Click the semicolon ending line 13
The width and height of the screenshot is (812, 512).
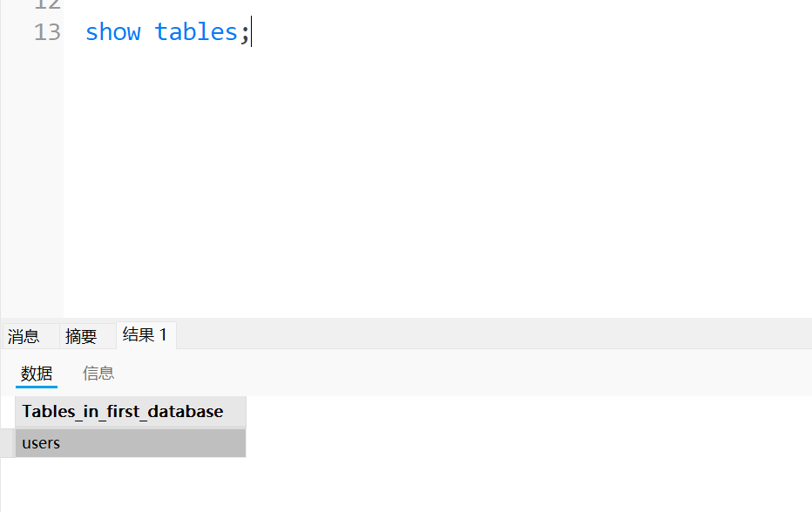click(244, 32)
